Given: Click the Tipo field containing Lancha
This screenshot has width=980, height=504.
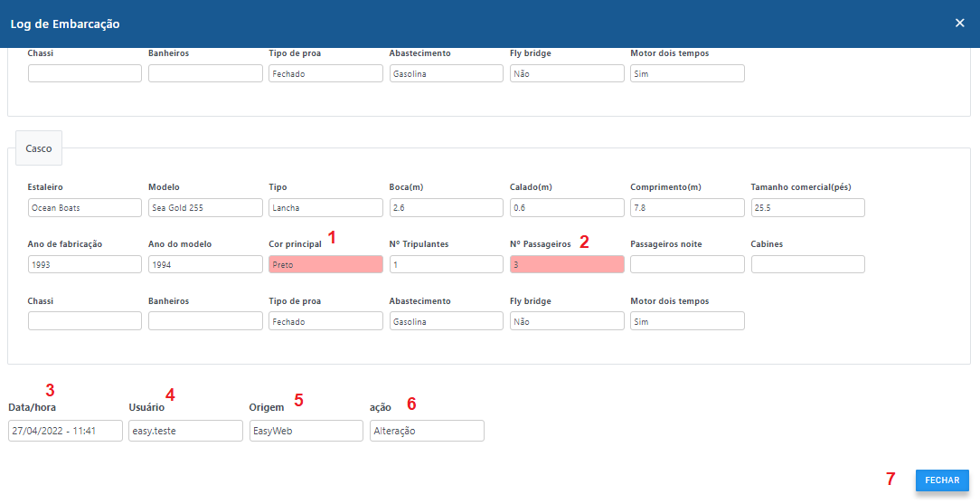Looking at the screenshot, I should tap(325, 208).
